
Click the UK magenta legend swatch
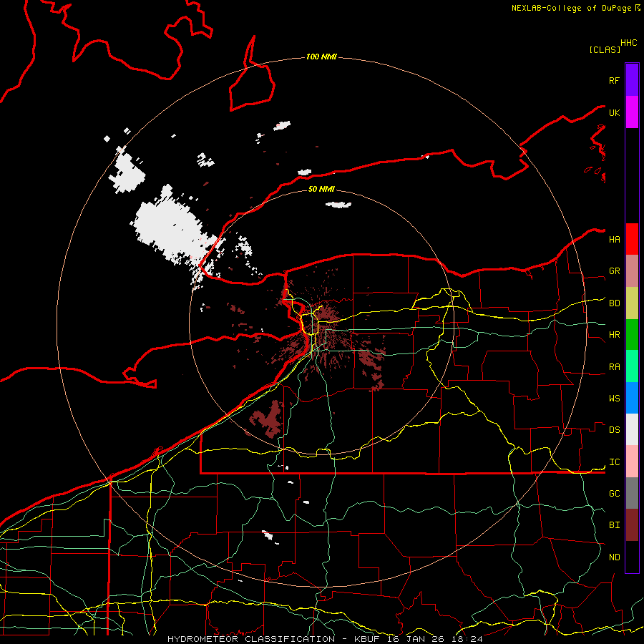[x=632, y=112]
